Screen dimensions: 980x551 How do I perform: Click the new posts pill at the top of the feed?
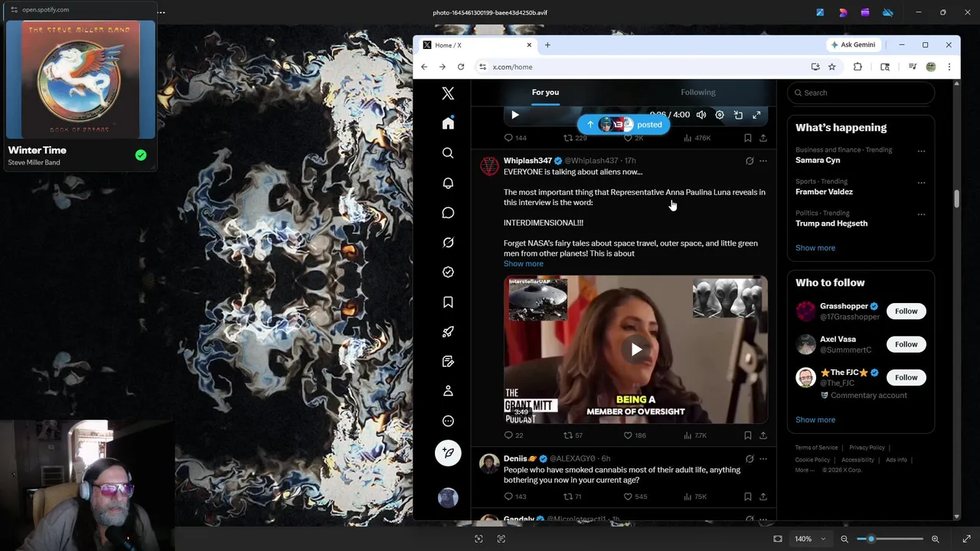point(624,125)
